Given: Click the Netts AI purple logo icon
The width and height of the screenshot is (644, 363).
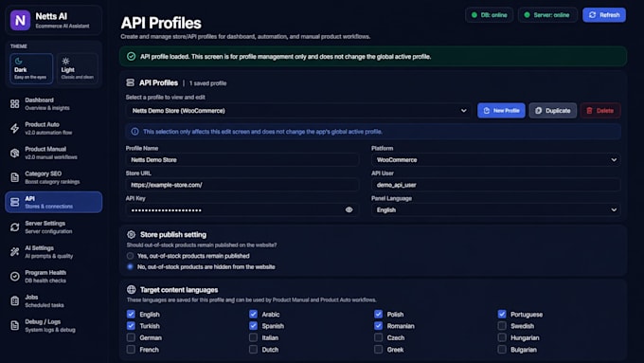Looking at the screenshot, I should click(20, 20).
